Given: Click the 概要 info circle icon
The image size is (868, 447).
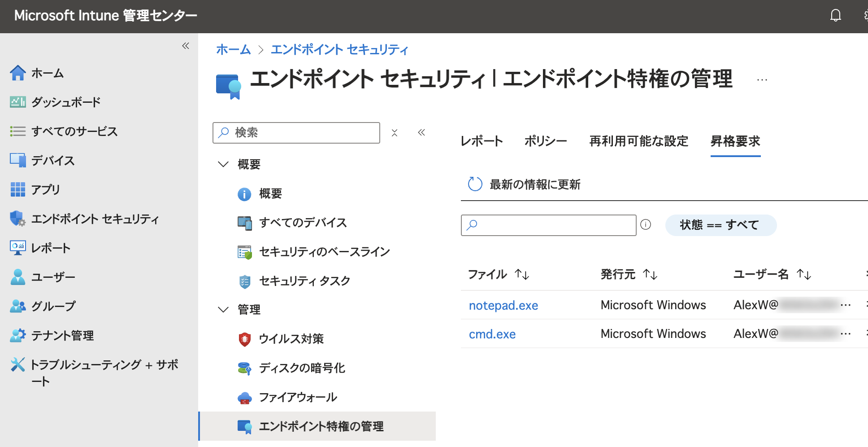Looking at the screenshot, I should coord(244,194).
